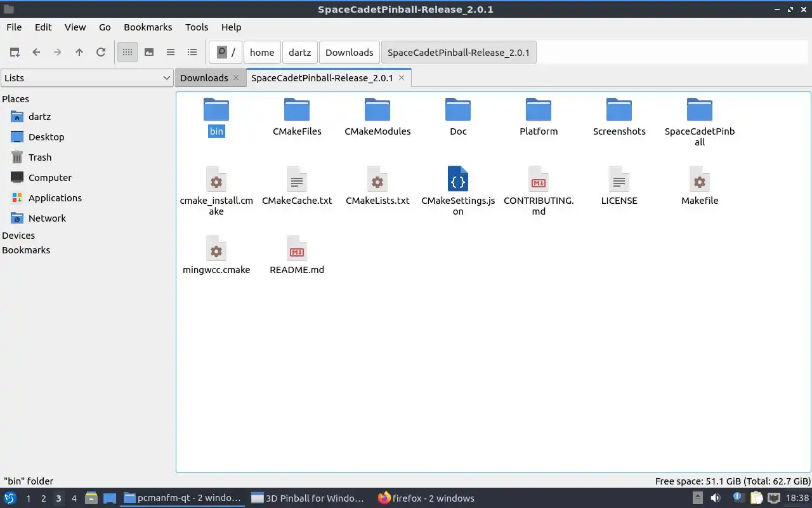
Task: Go forward in folder history
Action: pyautogui.click(x=58, y=52)
